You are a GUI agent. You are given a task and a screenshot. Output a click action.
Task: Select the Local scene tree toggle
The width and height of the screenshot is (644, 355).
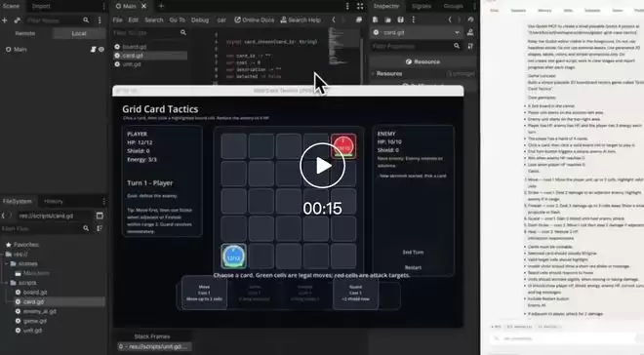[79, 34]
